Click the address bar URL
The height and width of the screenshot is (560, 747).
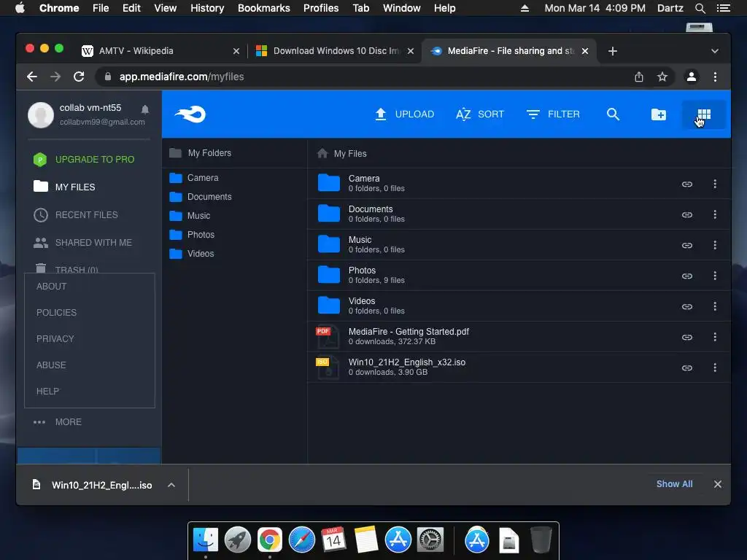(x=182, y=77)
